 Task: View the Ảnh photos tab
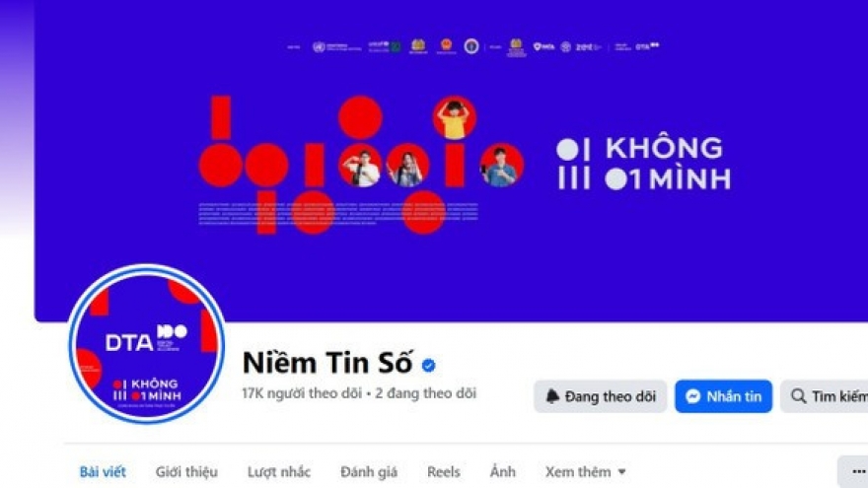tap(503, 472)
